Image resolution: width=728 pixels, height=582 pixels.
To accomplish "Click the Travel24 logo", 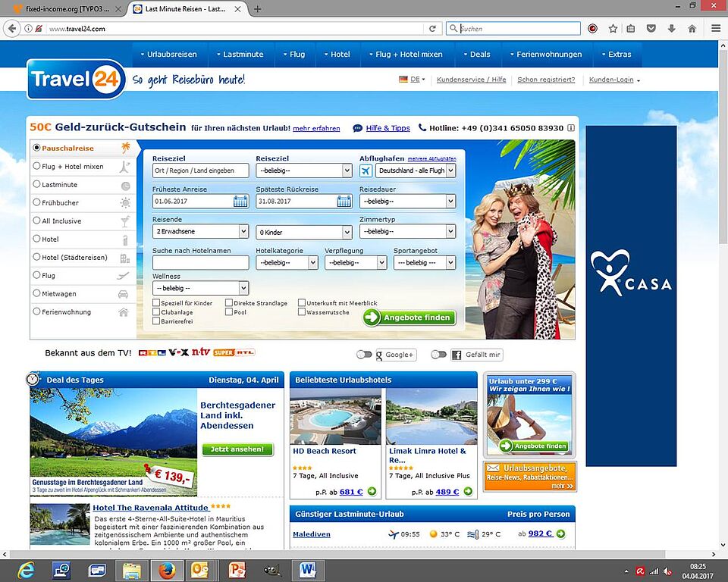I will [76, 80].
